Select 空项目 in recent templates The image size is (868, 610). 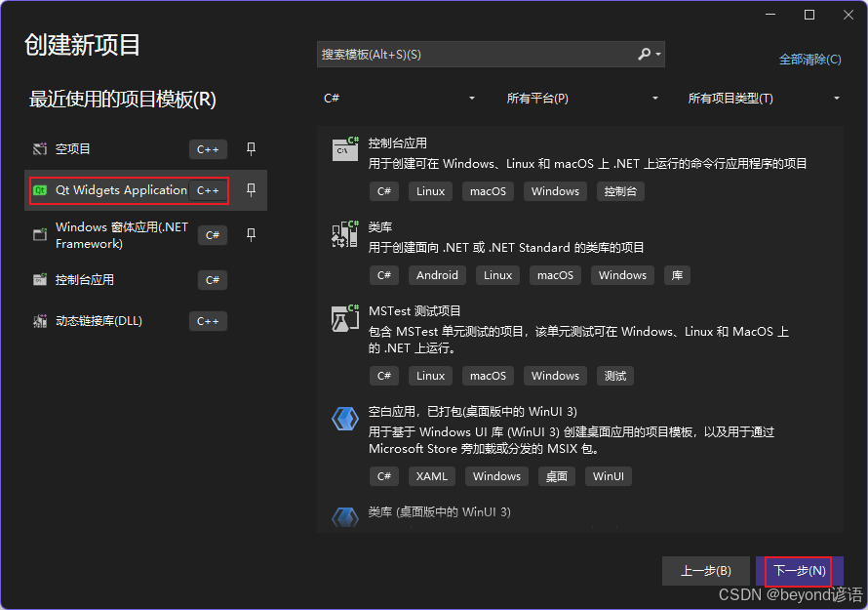click(145, 148)
